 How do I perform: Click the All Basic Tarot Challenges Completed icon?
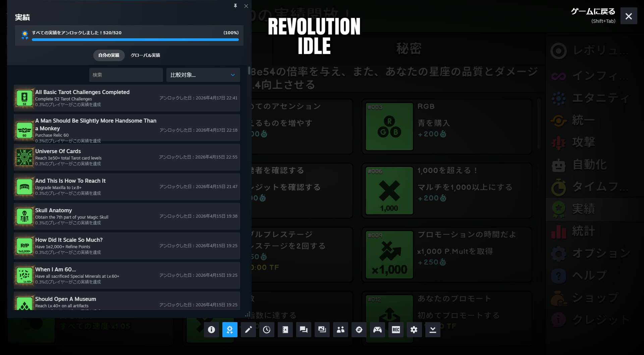pos(24,98)
